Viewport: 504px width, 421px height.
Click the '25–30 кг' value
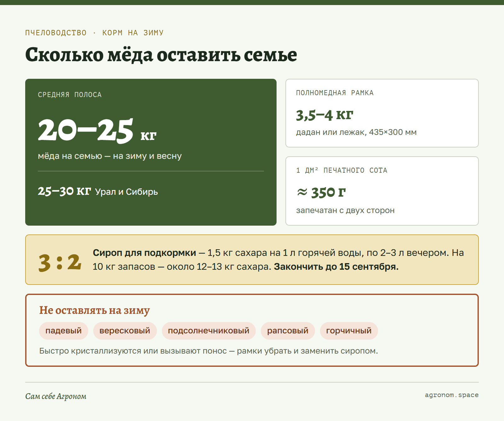[x=64, y=191]
